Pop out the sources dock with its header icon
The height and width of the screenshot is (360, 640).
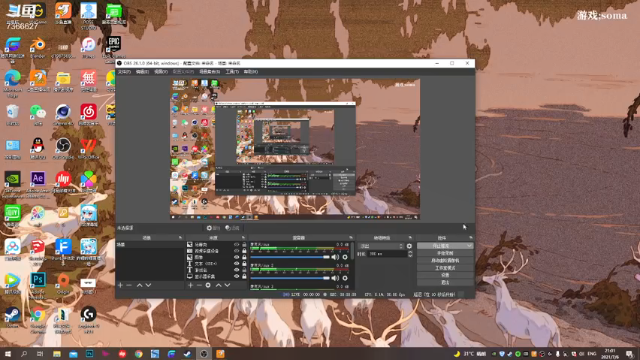point(244,238)
